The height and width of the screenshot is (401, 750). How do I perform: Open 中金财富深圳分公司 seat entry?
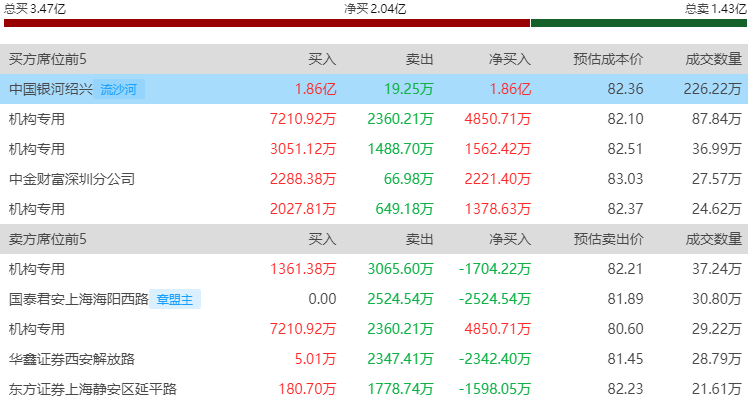(72, 179)
